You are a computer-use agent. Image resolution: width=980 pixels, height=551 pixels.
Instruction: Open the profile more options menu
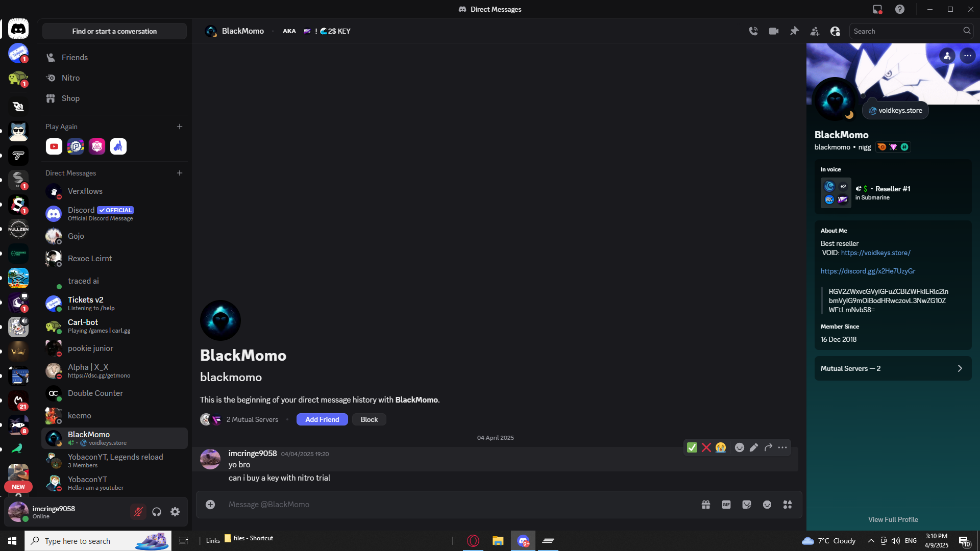(x=968, y=56)
